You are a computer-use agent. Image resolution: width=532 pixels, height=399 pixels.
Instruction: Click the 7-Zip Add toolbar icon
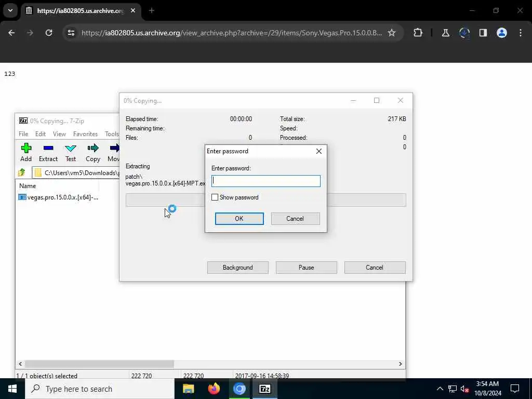click(x=26, y=152)
